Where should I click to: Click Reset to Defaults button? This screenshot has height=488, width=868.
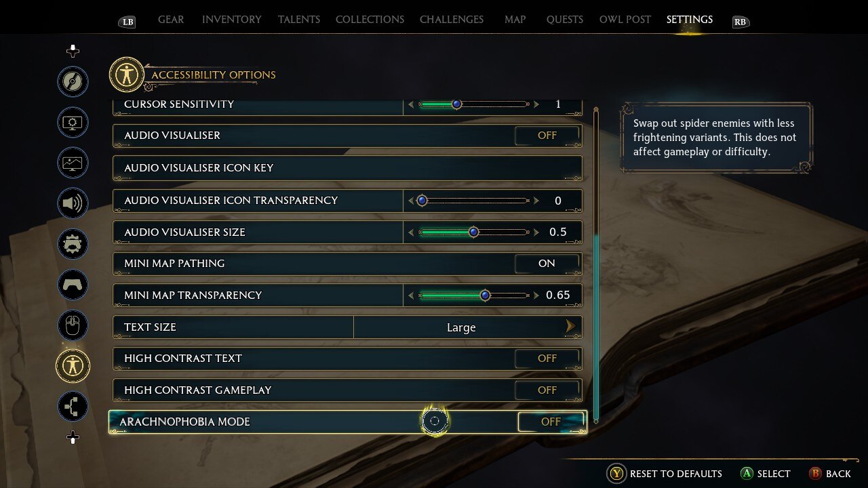coord(665,474)
